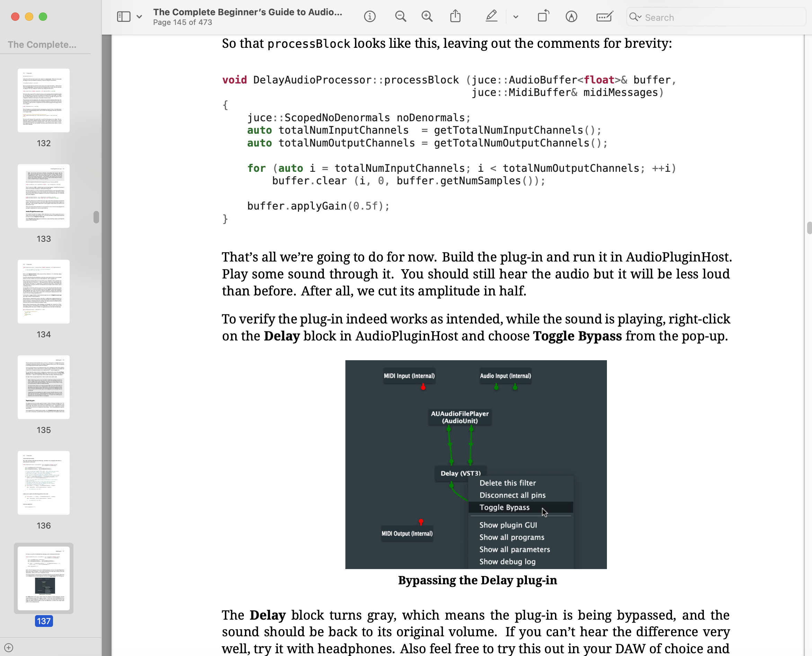Image resolution: width=812 pixels, height=656 pixels.
Task: Click the sidebar thumbnail scrollbar
Action: (96, 217)
